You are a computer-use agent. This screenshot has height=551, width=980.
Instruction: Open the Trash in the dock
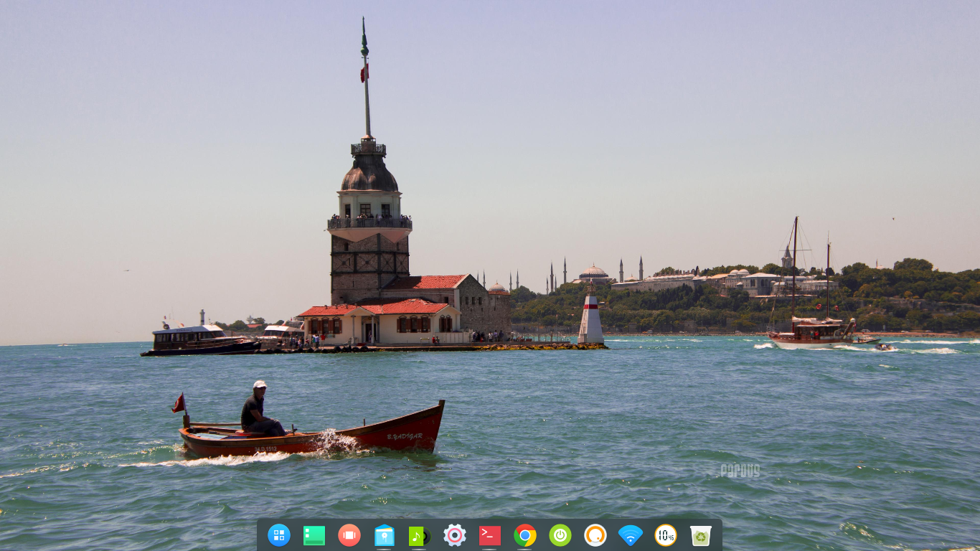point(701,535)
